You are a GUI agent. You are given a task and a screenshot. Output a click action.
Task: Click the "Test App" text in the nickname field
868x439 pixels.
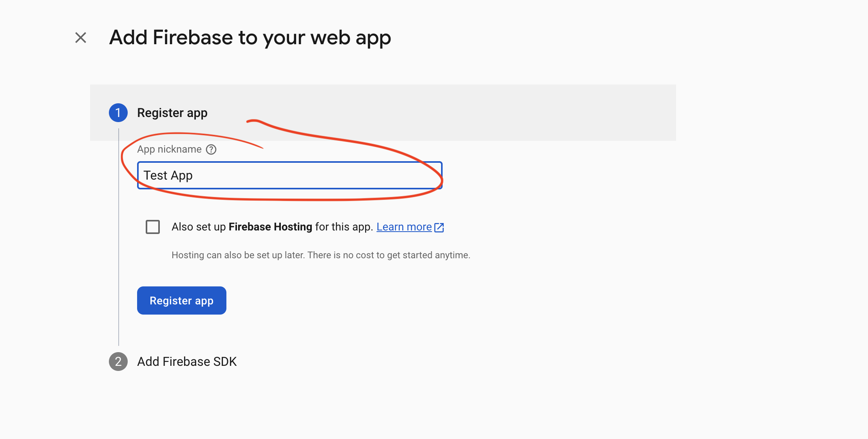168,175
